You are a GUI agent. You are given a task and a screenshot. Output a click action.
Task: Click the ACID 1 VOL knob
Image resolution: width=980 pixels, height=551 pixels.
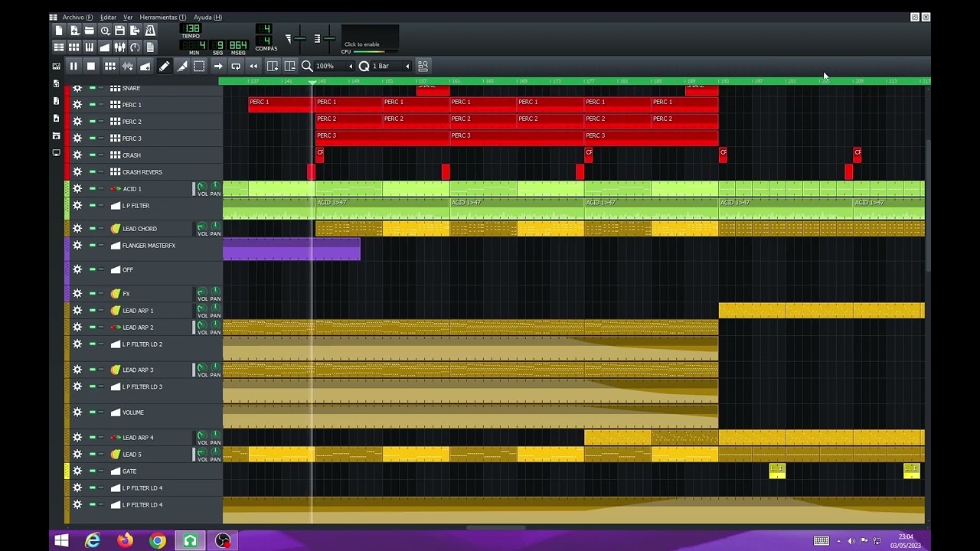(202, 187)
